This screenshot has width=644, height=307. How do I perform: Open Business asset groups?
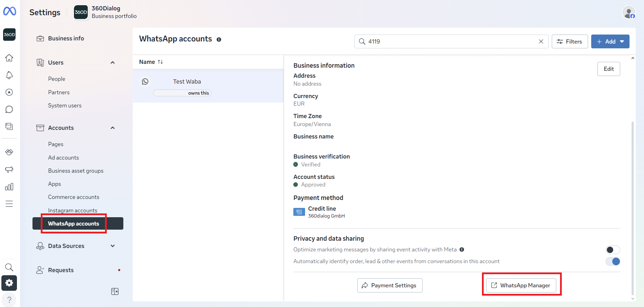pos(76,171)
